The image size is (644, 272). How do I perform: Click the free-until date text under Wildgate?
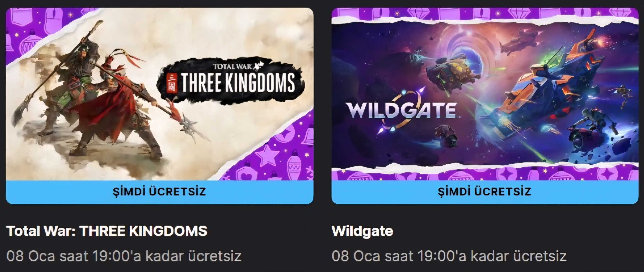[x=449, y=256]
